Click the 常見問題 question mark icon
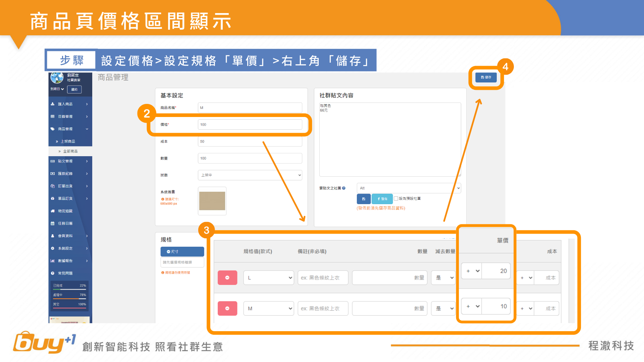 pos(53,273)
